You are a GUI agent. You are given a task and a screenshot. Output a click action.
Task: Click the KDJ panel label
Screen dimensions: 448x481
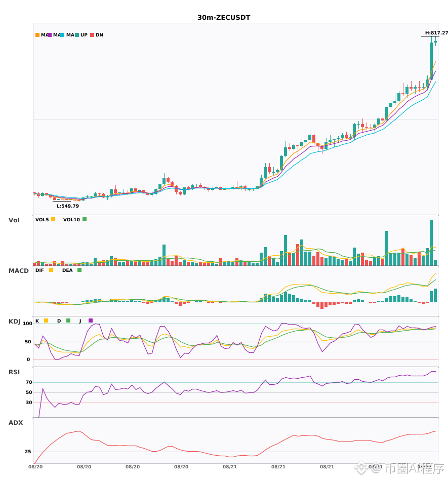(14, 322)
